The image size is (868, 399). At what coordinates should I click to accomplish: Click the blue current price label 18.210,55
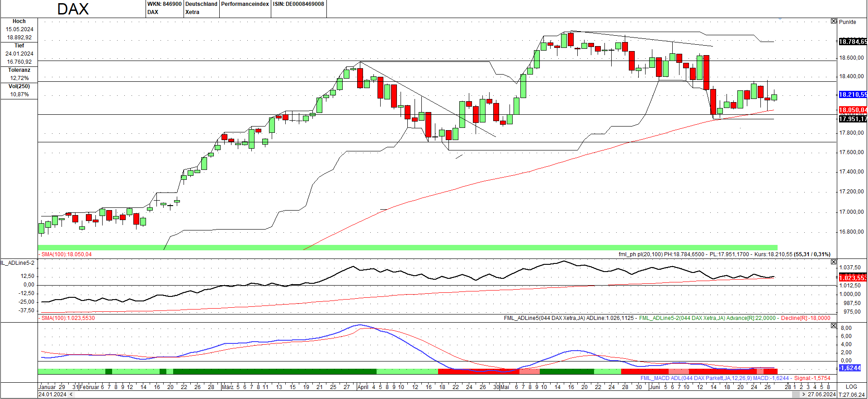853,94
